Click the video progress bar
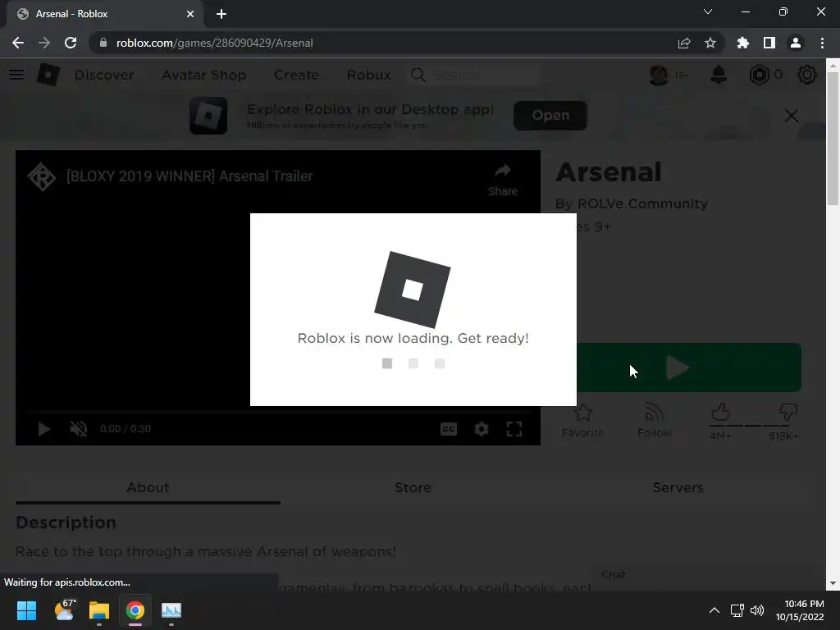The height and width of the screenshot is (630, 840). (x=278, y=412)
